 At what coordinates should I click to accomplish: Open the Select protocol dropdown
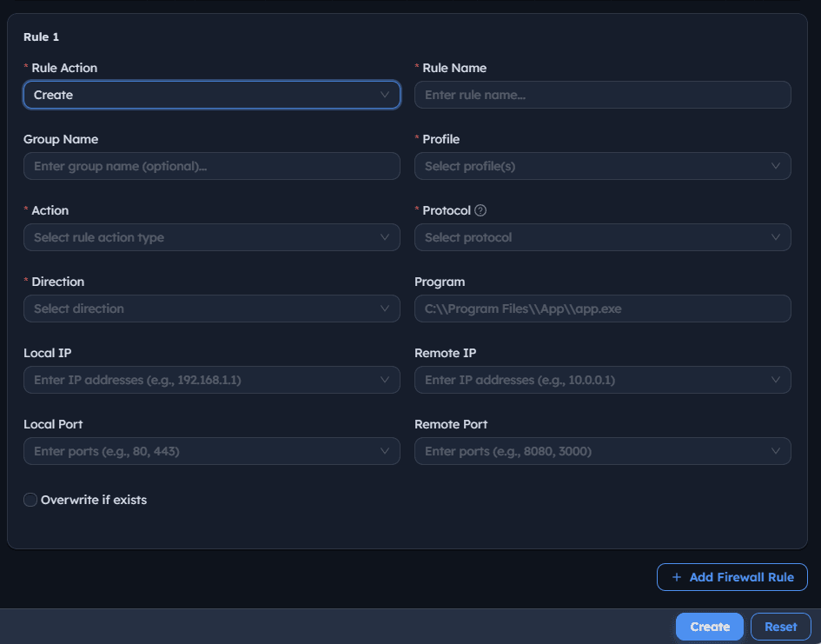pyautogui.click(x=603, y=237)
